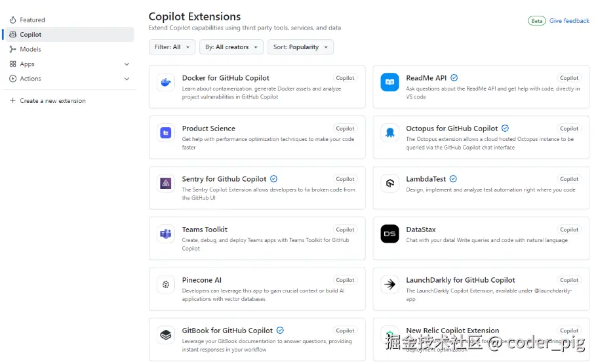
Task: Open Pinecone AI extension title
Action: click(x=201, y=280)
